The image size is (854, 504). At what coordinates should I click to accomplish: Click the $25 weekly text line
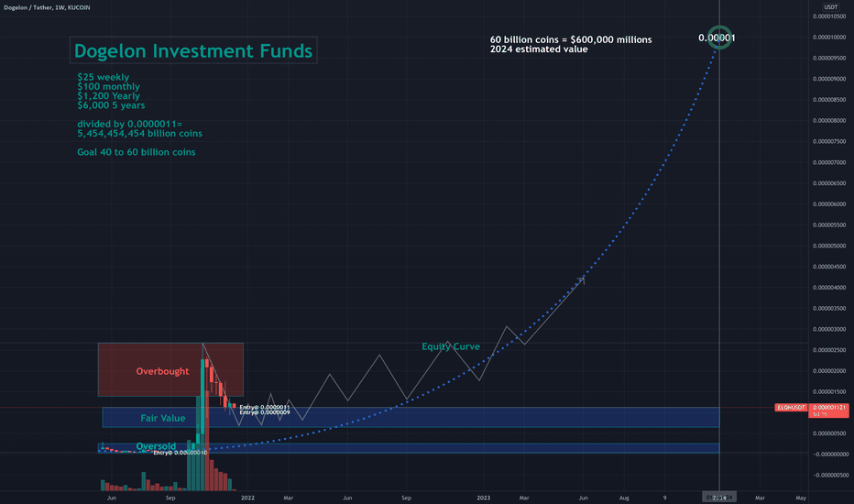coord(103,77)
